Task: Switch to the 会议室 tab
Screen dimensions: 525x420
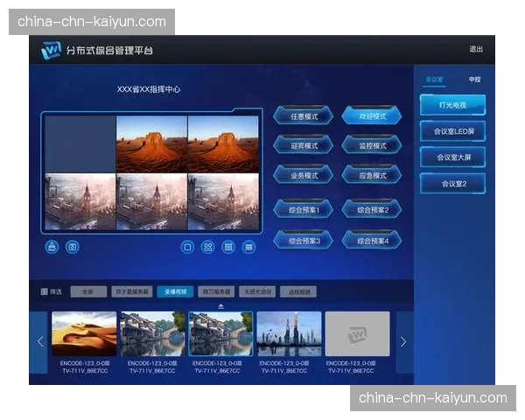Action: (434, 80)
